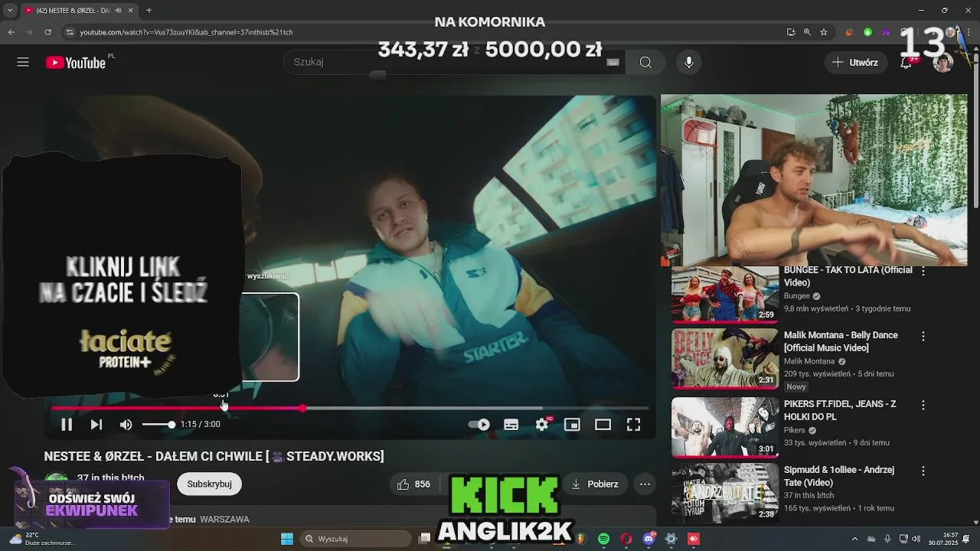980x551 pixels.
Task: Bookmark this page with the star
Action: point(824,32)
